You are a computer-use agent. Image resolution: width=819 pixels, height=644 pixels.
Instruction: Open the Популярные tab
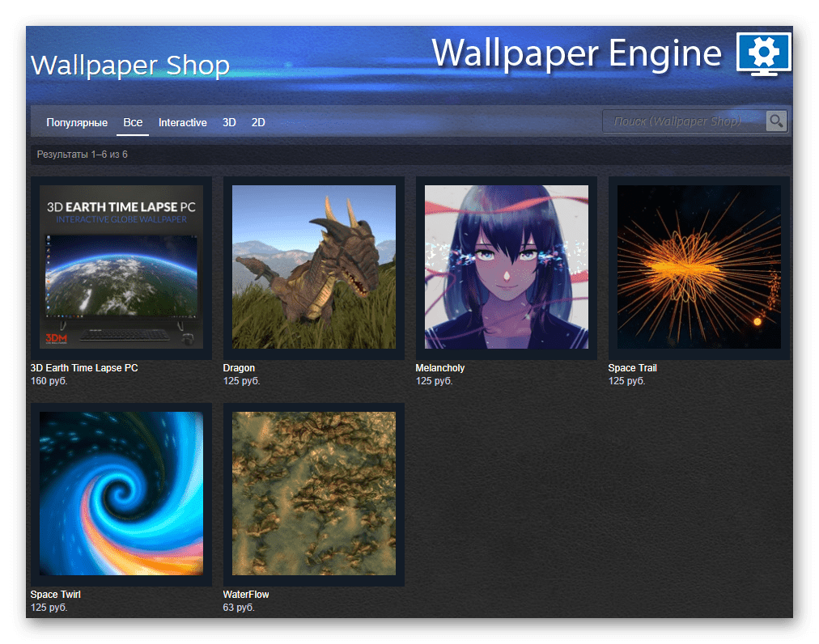pyautogui.click(x=77, y=123)
